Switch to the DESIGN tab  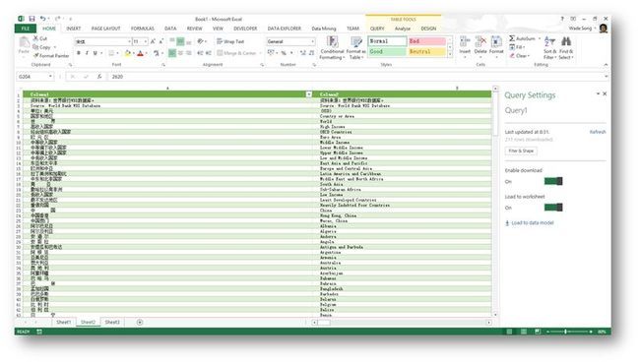pyautogui.click(x=428, y=29)
